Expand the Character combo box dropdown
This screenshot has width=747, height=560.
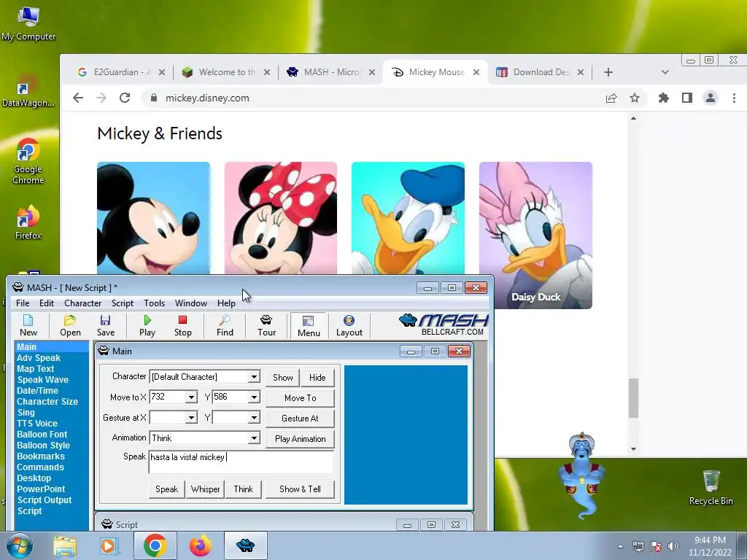click(x=255, y=377)
